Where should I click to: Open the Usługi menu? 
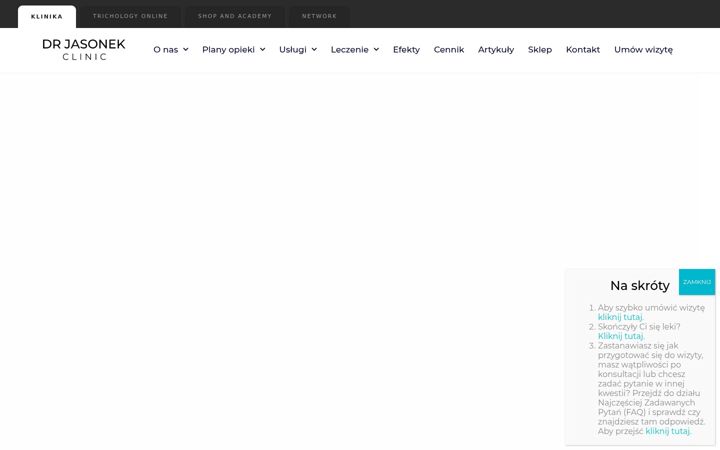[292, 50]
